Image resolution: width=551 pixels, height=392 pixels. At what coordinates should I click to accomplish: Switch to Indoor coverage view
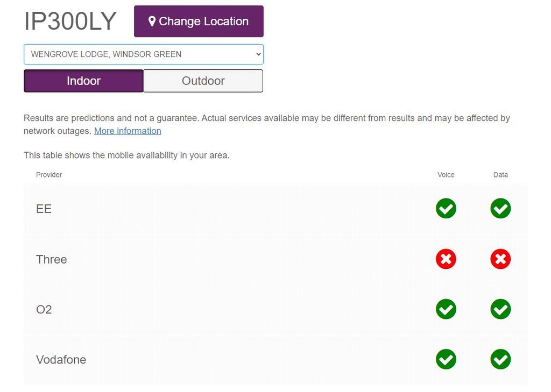[x=83, y=81]
